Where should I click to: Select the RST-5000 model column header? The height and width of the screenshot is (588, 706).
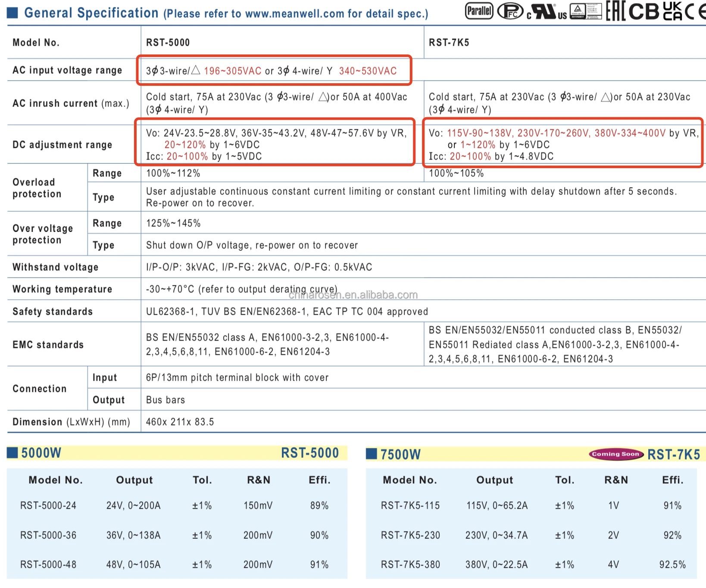(168, 42)
